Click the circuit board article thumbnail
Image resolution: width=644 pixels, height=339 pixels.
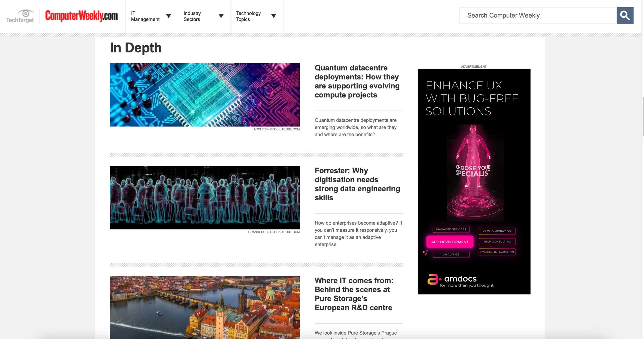205,95
